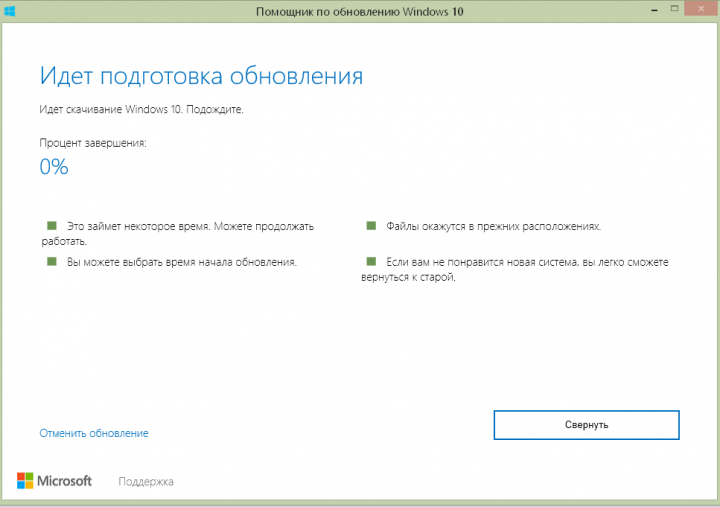Click the Microsoft logo in footer
Image resolution: width=720 pixels, height=507 pixels.
pos(54,481)
